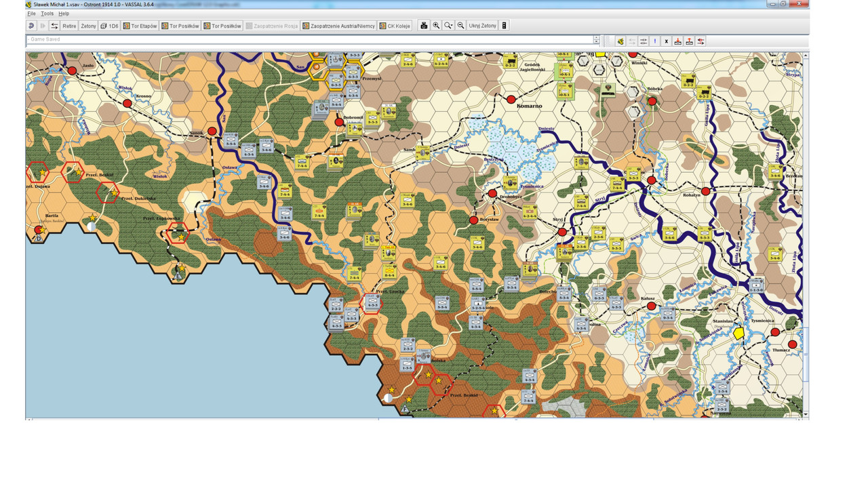Click the Tłumacz red city marker
This screenshot has height=482, width=868.
pos(792,344)
